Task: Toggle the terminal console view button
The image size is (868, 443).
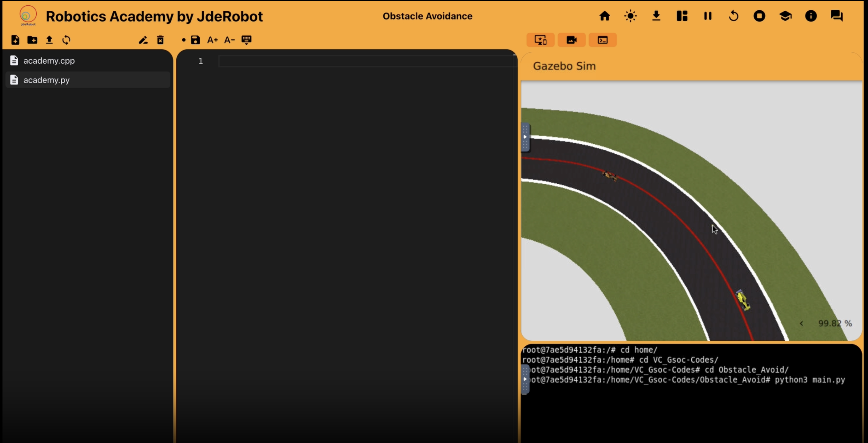Action: (x=602, y=40)
